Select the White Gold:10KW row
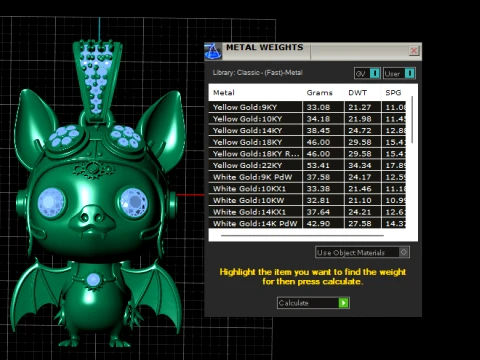 click(x=307, y=200)
